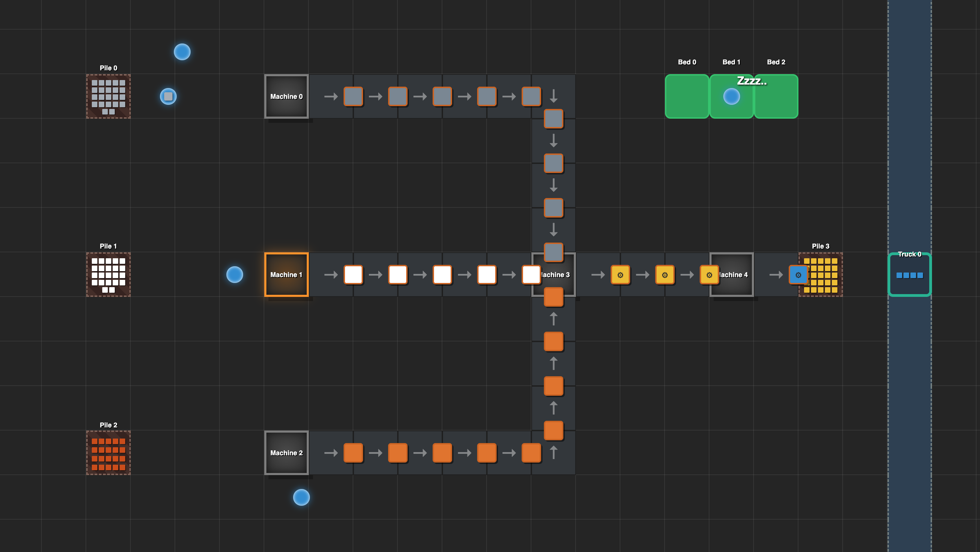
Task: Click the first gray item after Machine 0
Action: click(353, 96)
